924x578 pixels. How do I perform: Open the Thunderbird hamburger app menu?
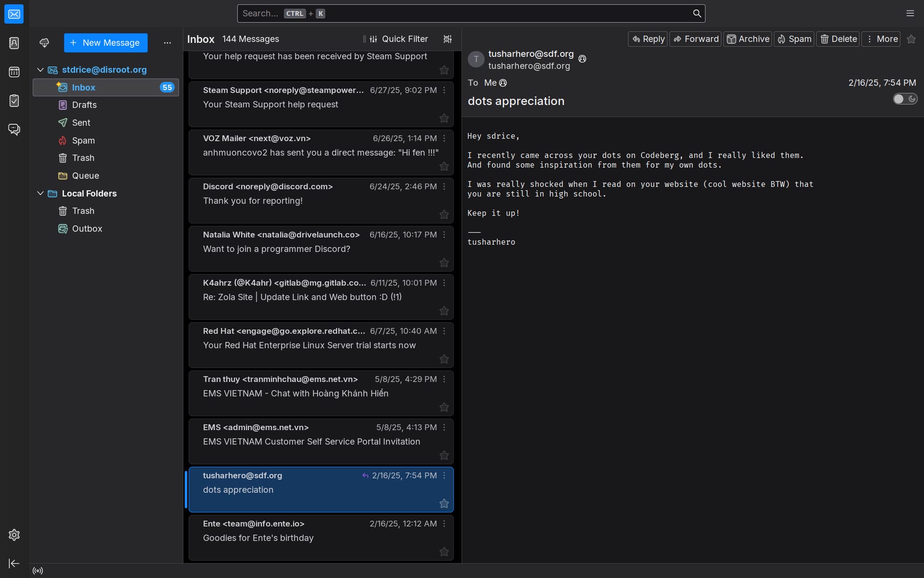tap(910, 13)
